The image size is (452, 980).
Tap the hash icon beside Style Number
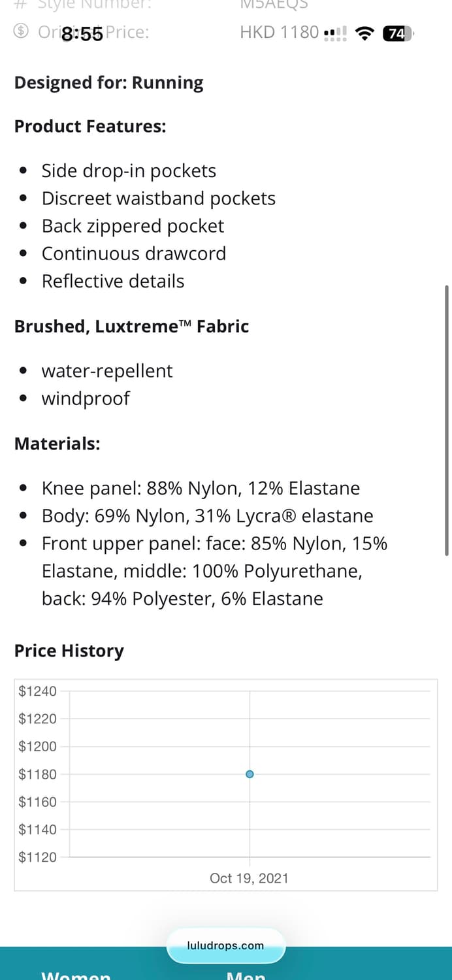pyautogui.click(x=21, y=4)
